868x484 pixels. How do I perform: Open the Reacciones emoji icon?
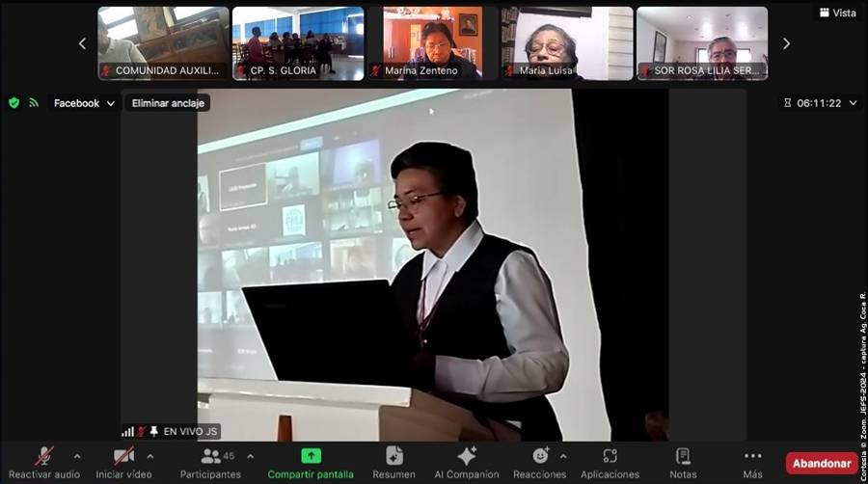pyautogui.click(x=540, y=456)
